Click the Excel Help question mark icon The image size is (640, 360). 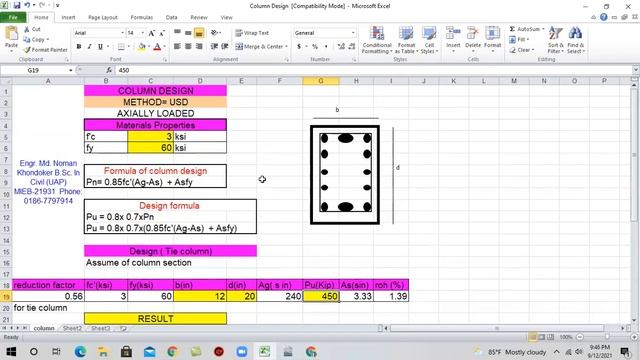604,17
